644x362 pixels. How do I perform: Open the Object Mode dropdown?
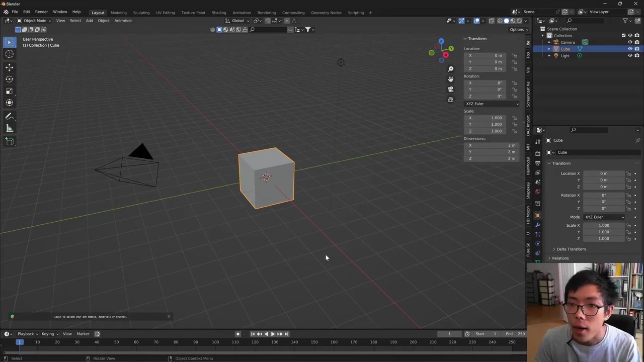click(34, 21)
